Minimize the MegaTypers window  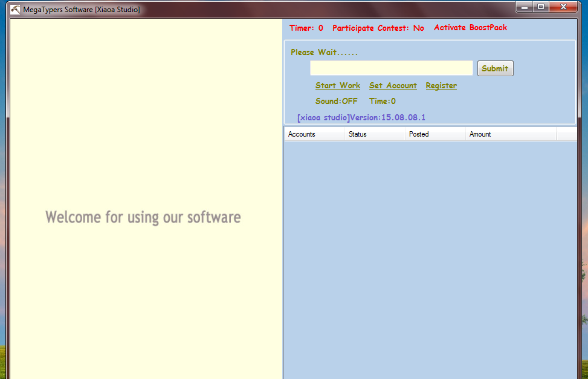point(525,7)
